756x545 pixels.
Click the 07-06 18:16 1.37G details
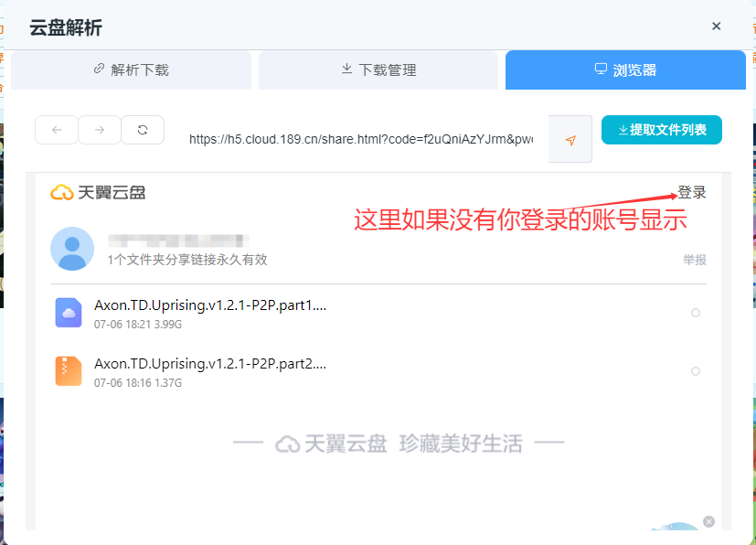coord(138,383)
